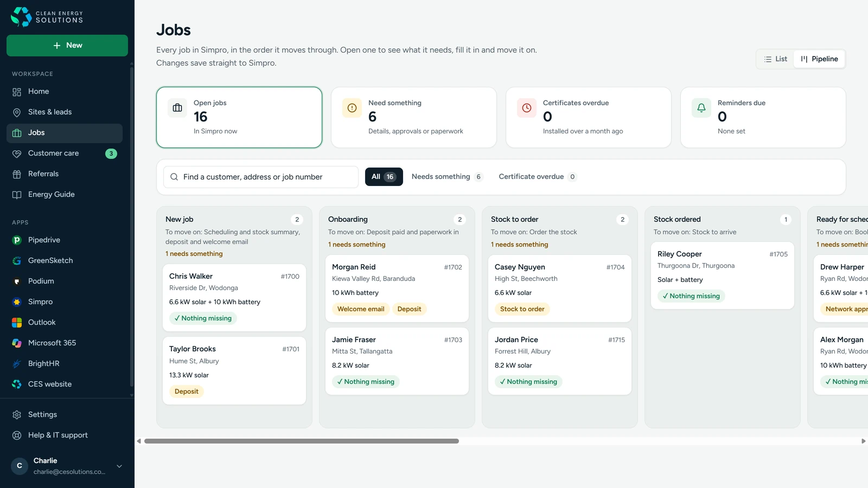Open the Need something summary card
Viewport: 868px width, 488px height.
tap(414, 117)
